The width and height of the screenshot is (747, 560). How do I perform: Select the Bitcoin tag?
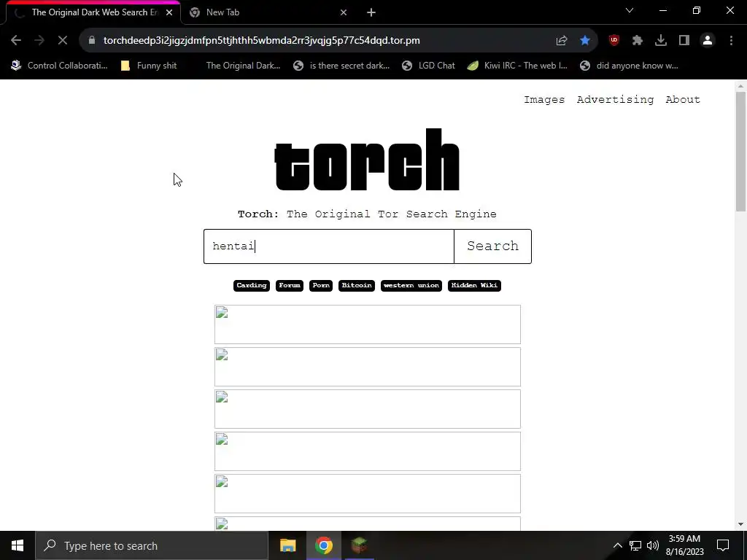pos(357,286)
